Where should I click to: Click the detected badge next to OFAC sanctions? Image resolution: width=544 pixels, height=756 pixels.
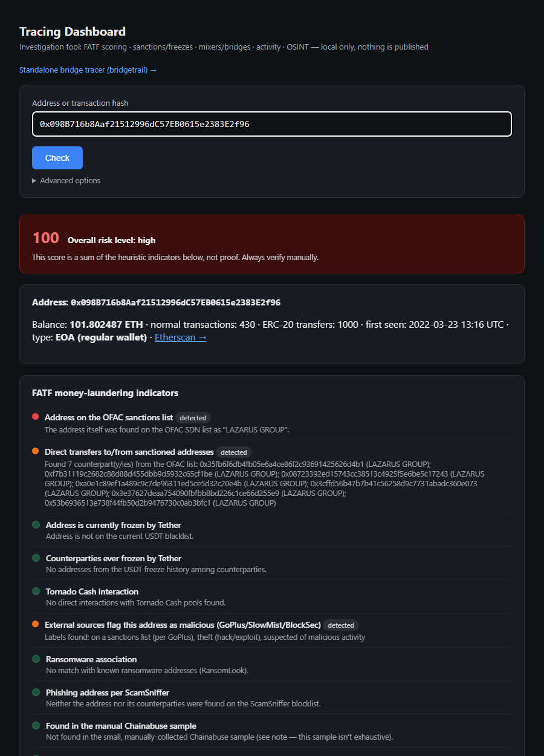coord(193,418)
